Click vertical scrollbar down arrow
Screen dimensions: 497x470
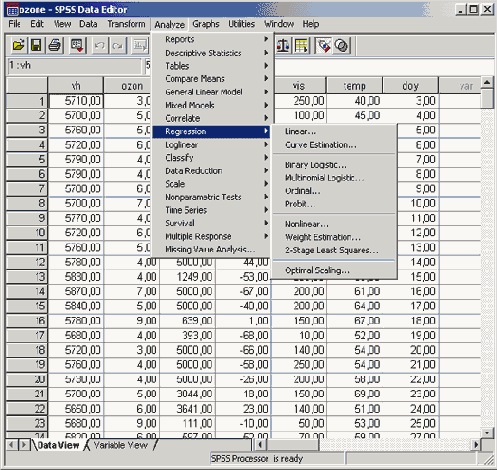487,433
